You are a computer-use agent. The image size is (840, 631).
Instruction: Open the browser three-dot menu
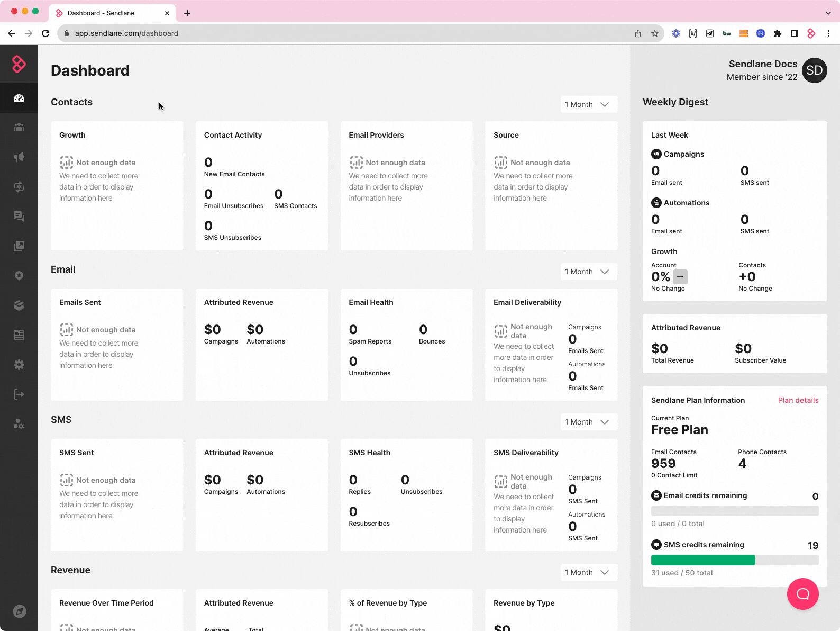click(x=828, y=33)
